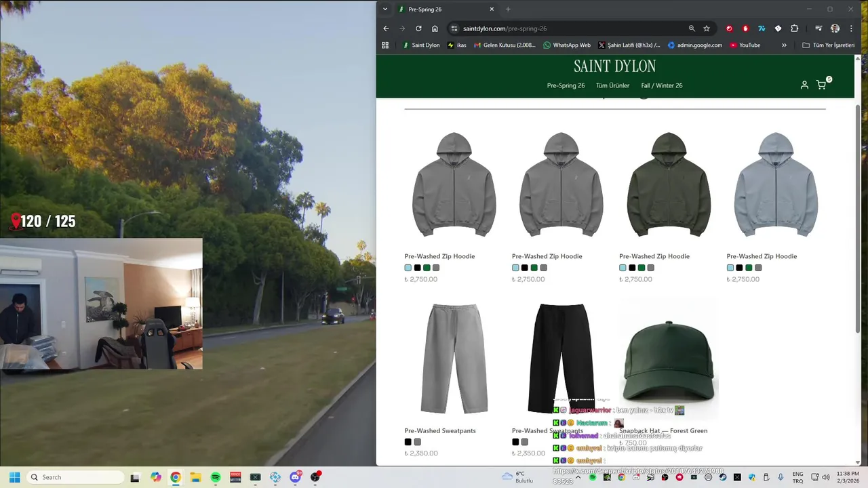Open File Explorer from the taskbar
The image size is (868, 488).
click(195, 477)
